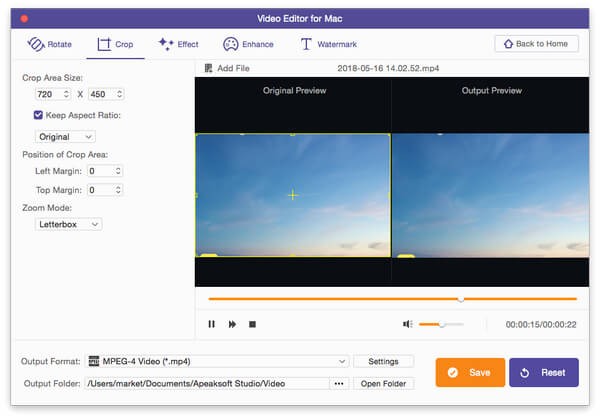The image size is (600, 419).
Task: Click the Top Margin stepper arrows
Action: (x=118, y=190)
